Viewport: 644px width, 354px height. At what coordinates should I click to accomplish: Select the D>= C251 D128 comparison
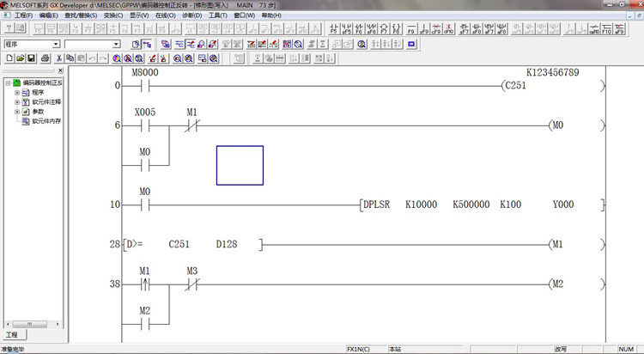coord(192,244)
